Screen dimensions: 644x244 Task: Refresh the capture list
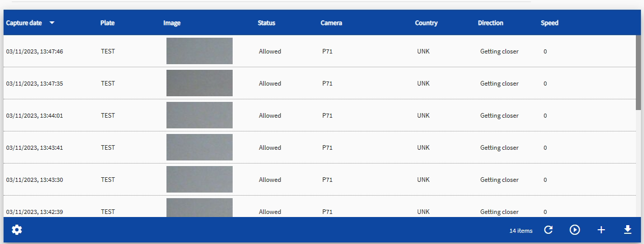click(548, 230)
